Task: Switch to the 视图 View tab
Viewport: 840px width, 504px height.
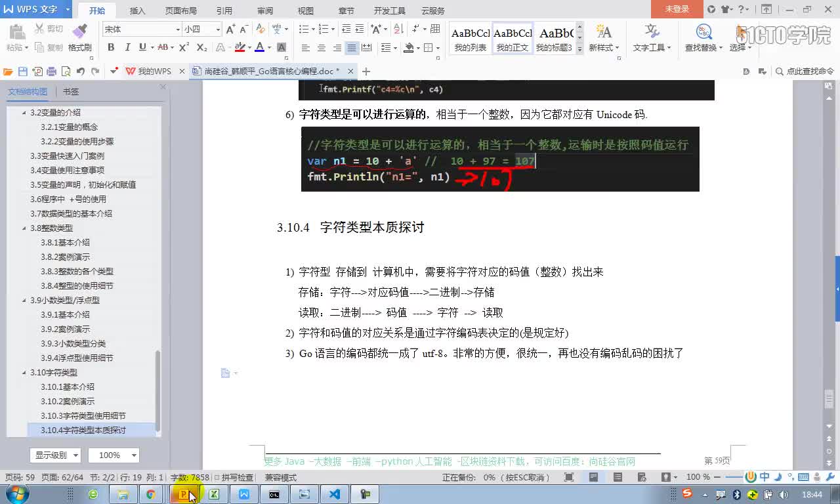Action: tap(306, 10)
